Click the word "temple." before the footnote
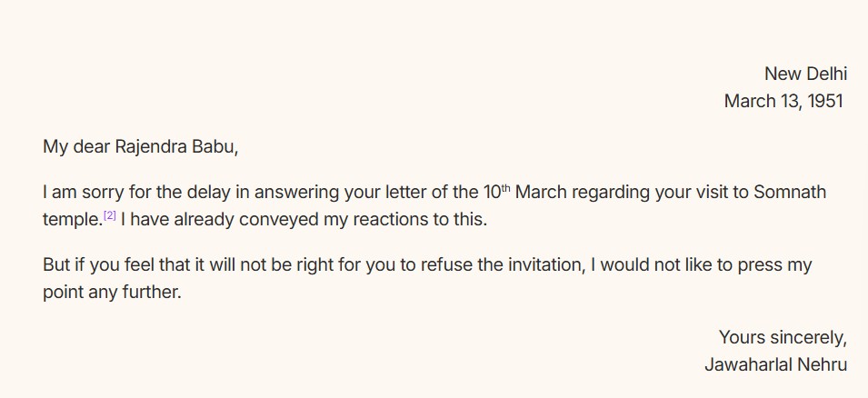Viewport: 868px width, 398px height. tap(72, 220)
